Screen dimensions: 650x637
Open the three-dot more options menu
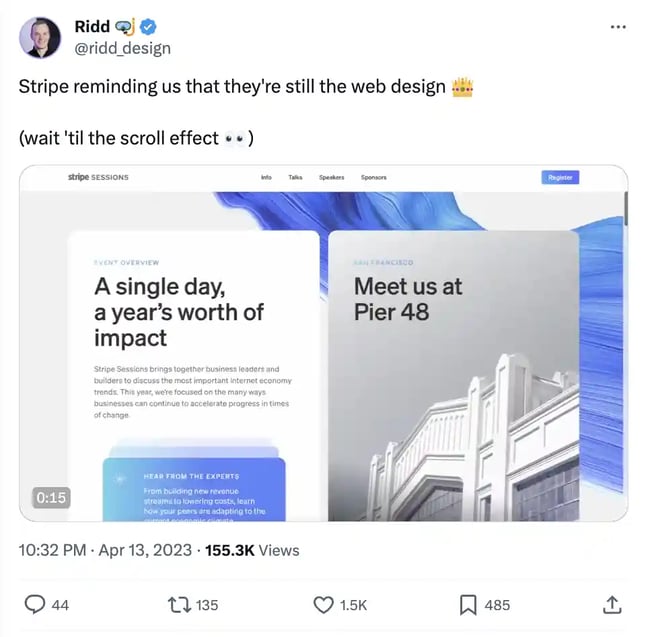click(618, 27)
